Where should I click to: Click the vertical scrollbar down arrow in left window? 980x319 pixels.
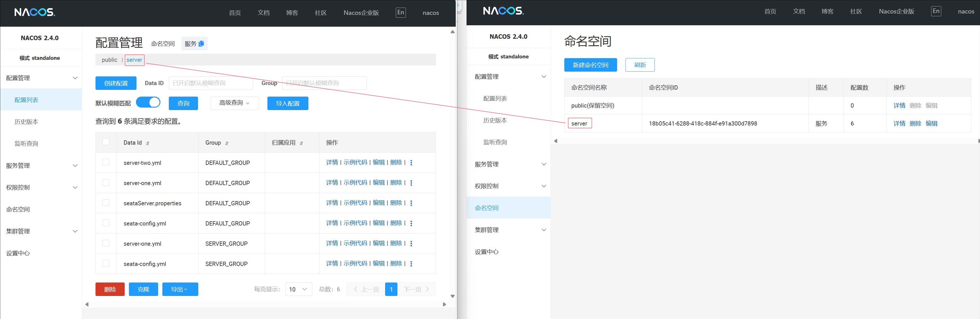[452, 296]
